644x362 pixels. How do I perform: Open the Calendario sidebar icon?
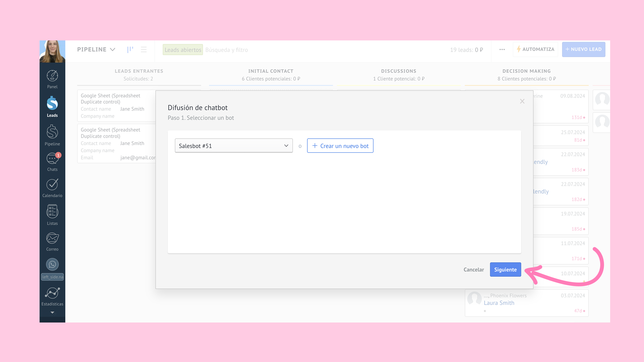point(52,188)
